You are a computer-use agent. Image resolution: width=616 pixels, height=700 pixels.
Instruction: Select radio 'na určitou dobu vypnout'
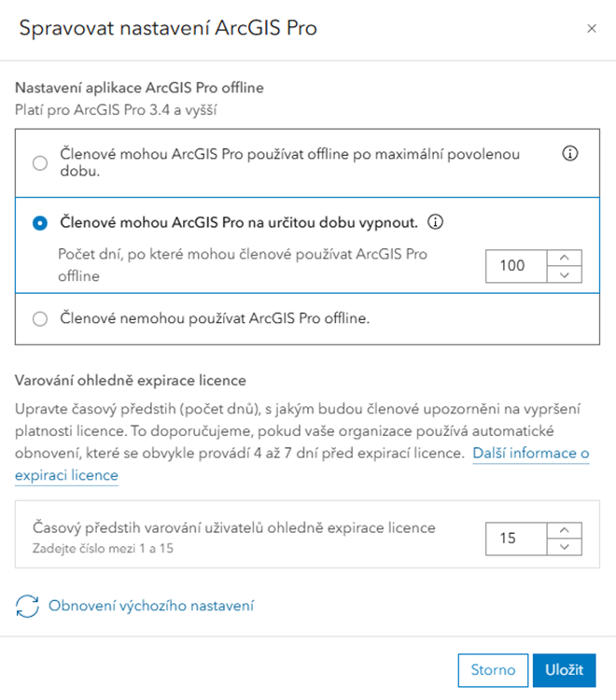pyautogui.click(x=40, y=223)
